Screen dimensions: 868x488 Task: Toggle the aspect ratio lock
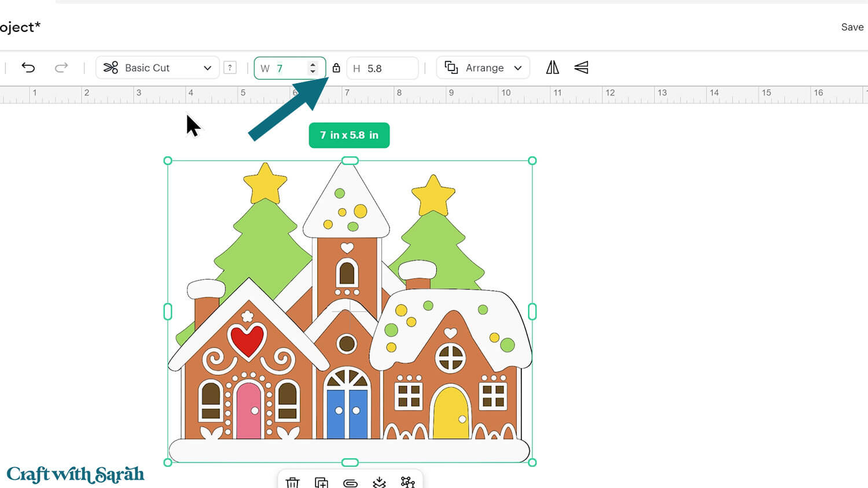[336, 68]
